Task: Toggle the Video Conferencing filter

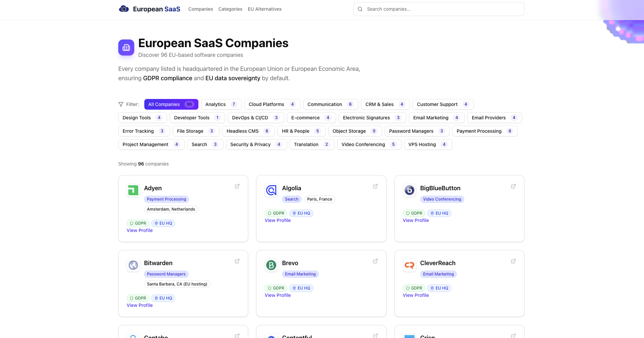Action: tap(369, 144)
